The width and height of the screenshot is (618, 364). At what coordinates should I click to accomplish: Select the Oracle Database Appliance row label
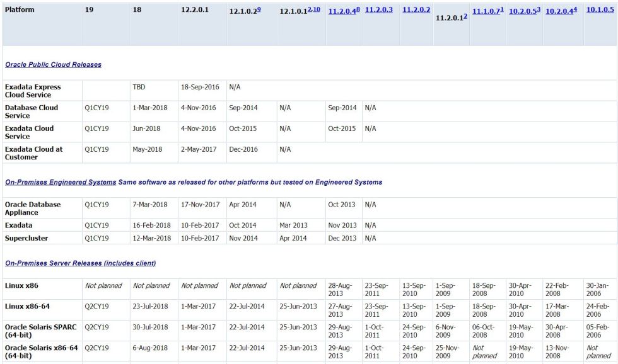click(33, 208)
